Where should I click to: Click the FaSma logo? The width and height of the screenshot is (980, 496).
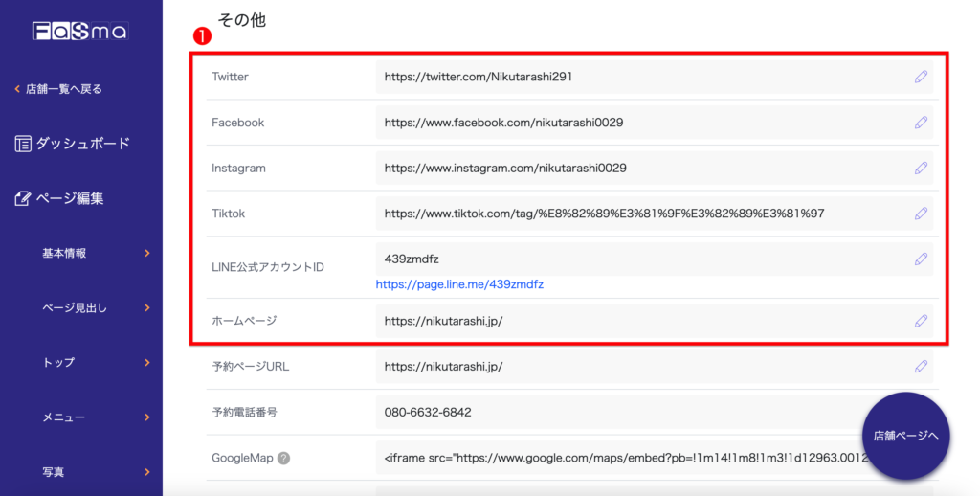pyautogui.click(x=80, y=32)
